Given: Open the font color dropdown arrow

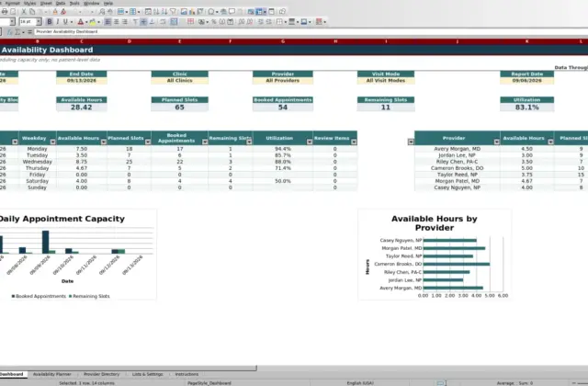Looking at the screenshot, I should [x=86, y=22].
